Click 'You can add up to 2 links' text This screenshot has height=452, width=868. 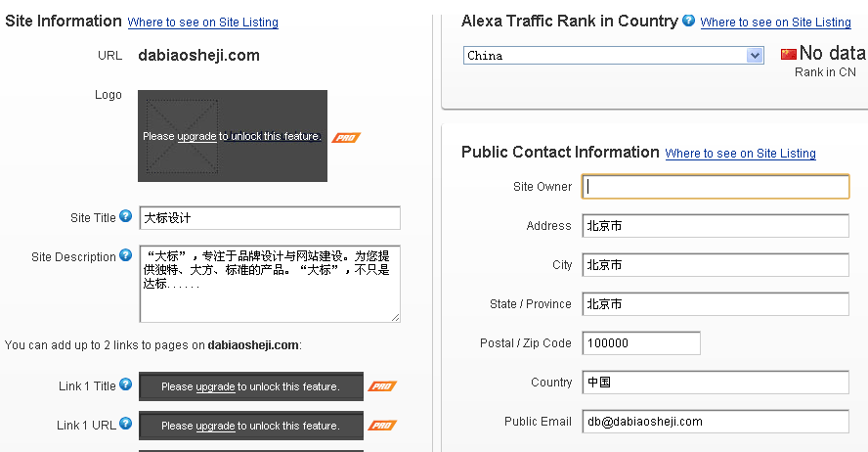tap(152, 345)
